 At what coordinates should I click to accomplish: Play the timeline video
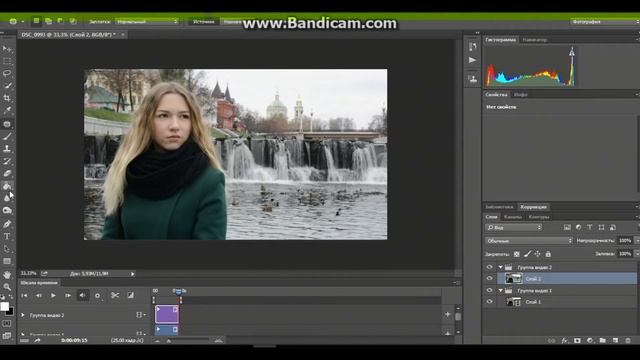pos(53,295)
